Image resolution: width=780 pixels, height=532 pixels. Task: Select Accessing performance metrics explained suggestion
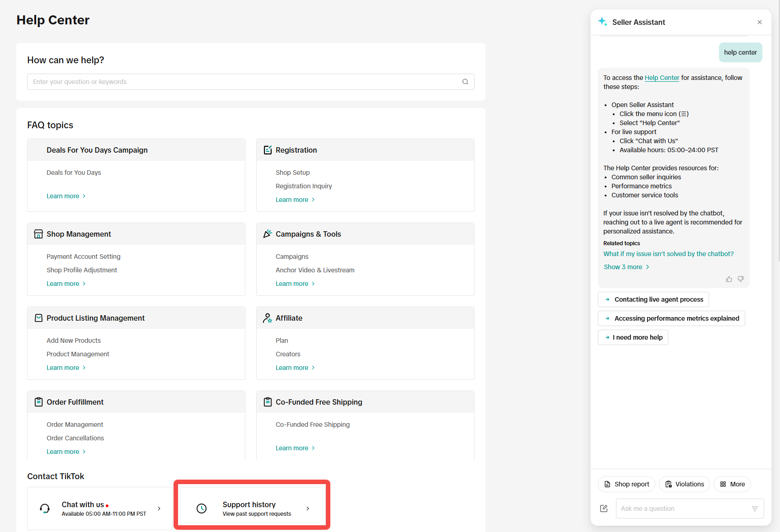point(672,318)
